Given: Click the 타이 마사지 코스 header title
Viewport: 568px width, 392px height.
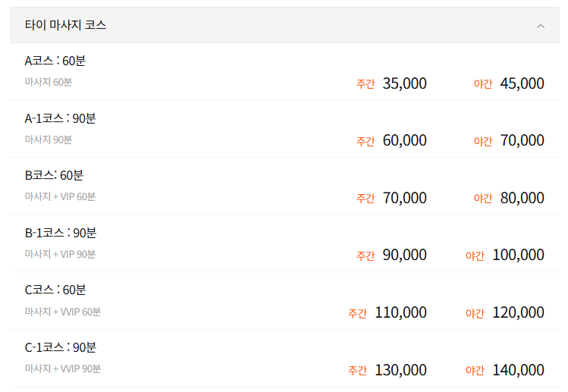Looking at the screenshot, I should point(65,25).
